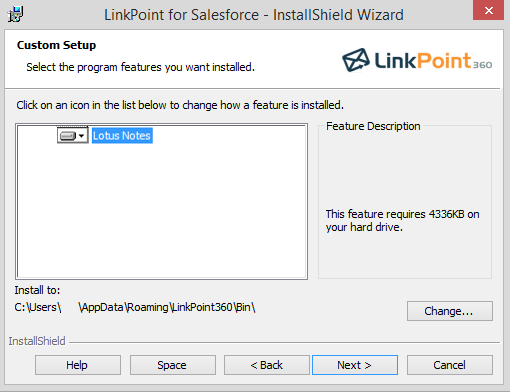The width and height of the screenshot is (510, 392).
Task: Go Back to the previous step
Action: pyautogui.click(x=267, y=365)
